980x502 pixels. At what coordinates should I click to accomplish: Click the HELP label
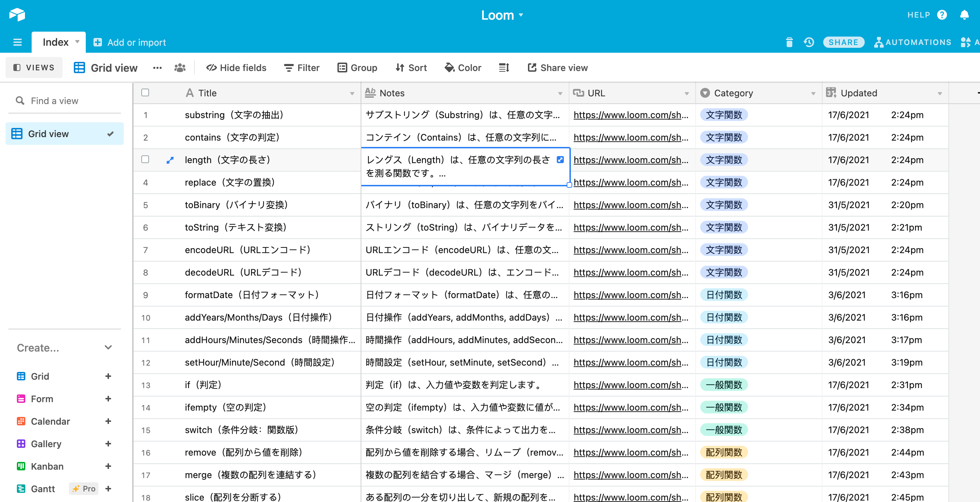coord(918,15)
